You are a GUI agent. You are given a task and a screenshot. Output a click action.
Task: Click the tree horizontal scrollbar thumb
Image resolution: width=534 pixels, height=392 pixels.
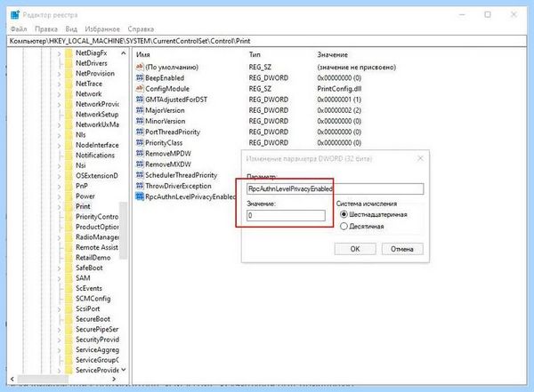coord(43,379)
